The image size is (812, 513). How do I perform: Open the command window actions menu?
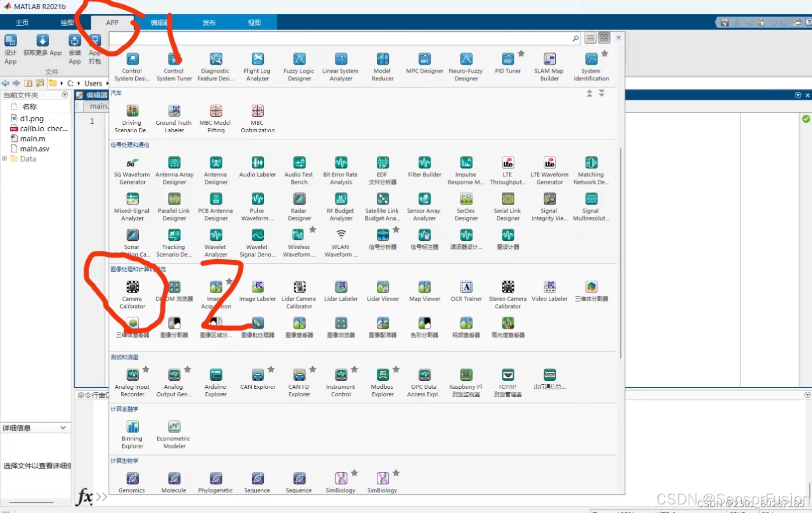click(x=807, y=395)
